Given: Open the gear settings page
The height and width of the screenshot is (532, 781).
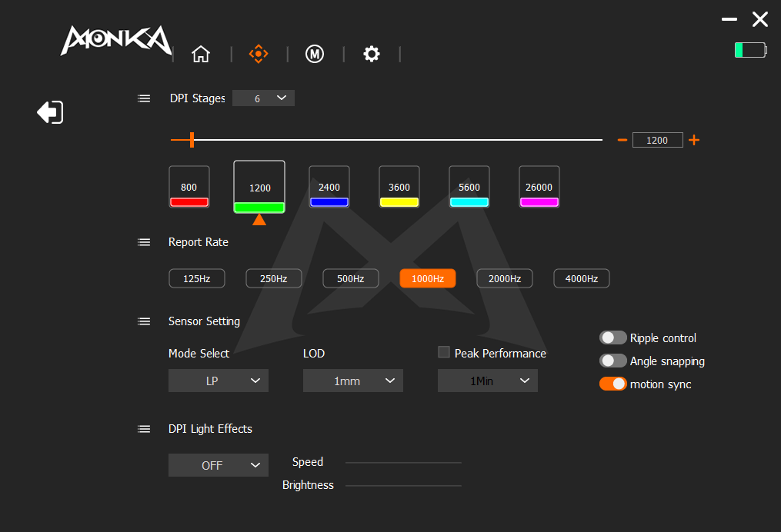Looking at the screenshot, I should (372, 54).
